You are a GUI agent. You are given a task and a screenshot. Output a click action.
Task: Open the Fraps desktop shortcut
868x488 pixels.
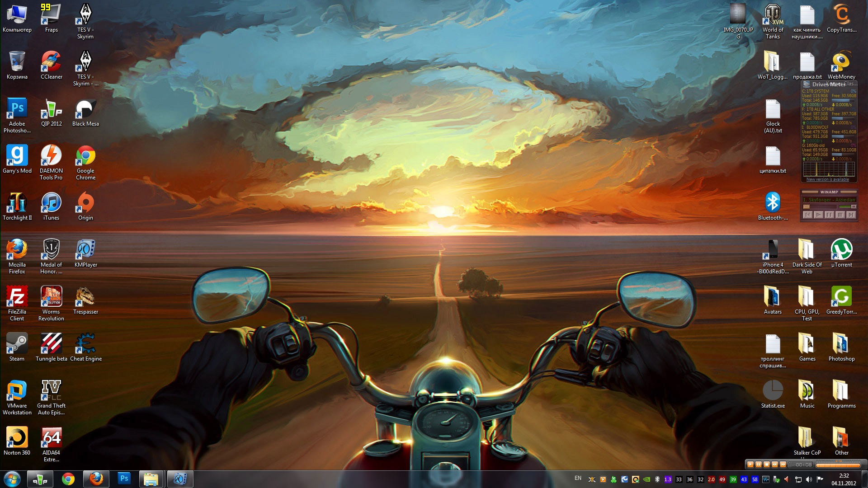[51, 18]
